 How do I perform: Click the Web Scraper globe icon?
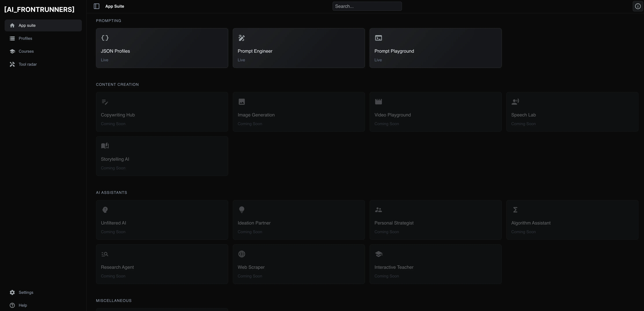[242, 254]
